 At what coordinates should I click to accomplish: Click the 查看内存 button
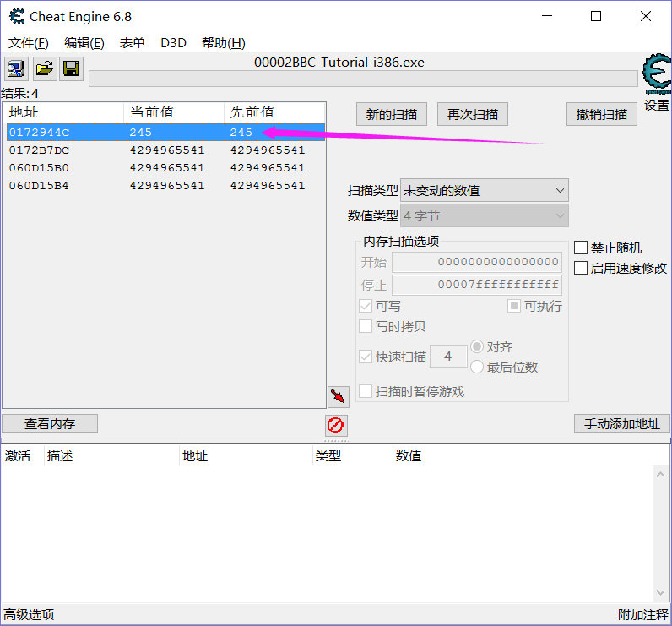(x=50, y=423)
